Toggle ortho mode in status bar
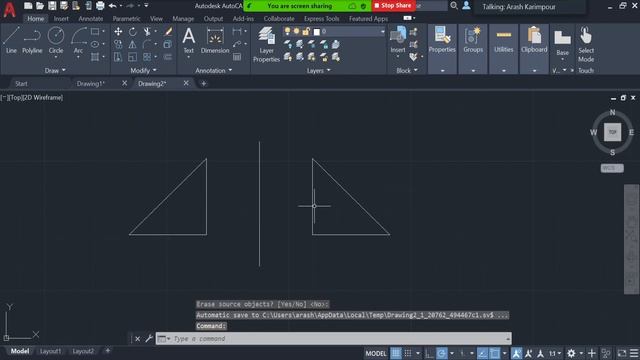The height and width of the screenshot is (360, 640). [x=429, y=353]
